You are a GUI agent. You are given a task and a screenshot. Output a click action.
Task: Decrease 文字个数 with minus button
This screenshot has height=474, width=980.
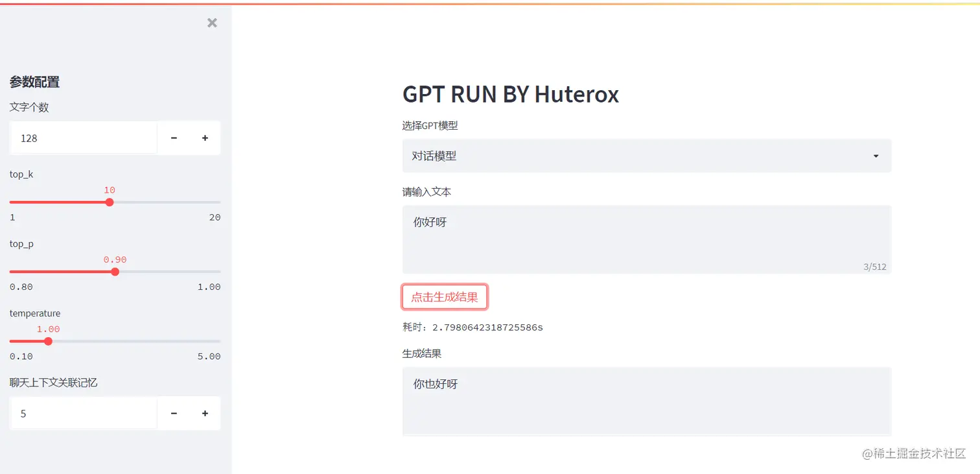click(174, 138)
